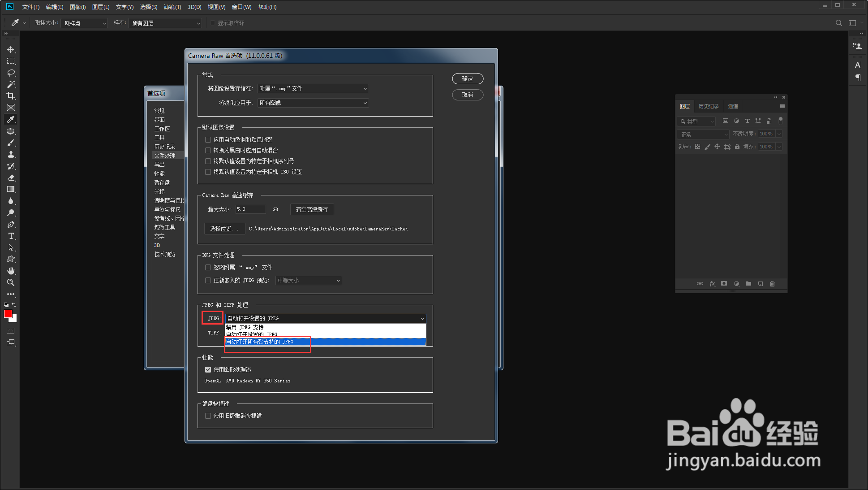Choose auto open all supported JPEG option

click(260, 342)
